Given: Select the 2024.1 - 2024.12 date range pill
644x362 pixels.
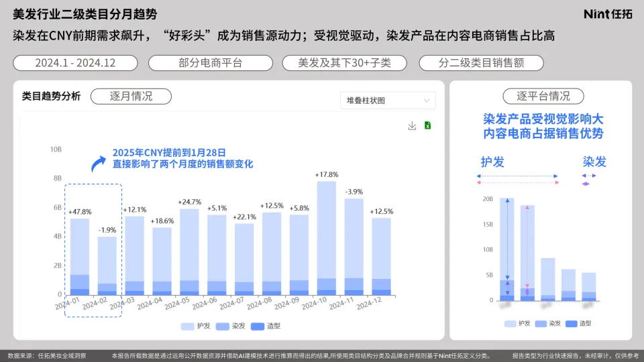Looking at the screenshot, I should coord(75,63).
